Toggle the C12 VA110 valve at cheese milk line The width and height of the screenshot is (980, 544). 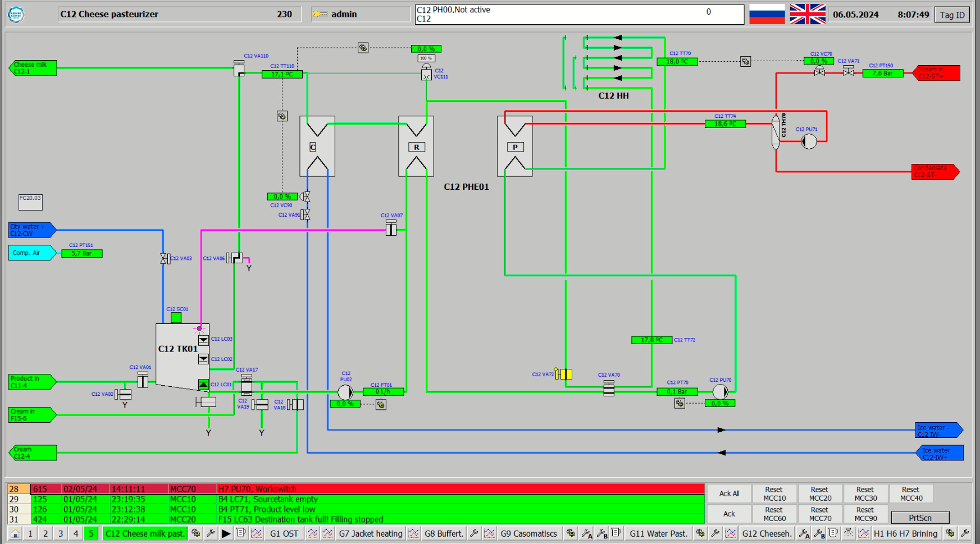[239, 68]
